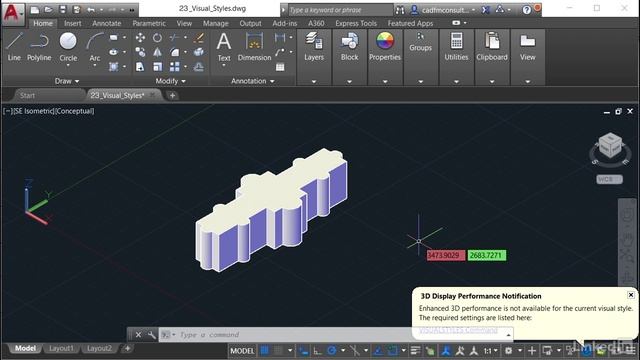Click the Mirror tool in Modify panel

click(x=157, y=52)
